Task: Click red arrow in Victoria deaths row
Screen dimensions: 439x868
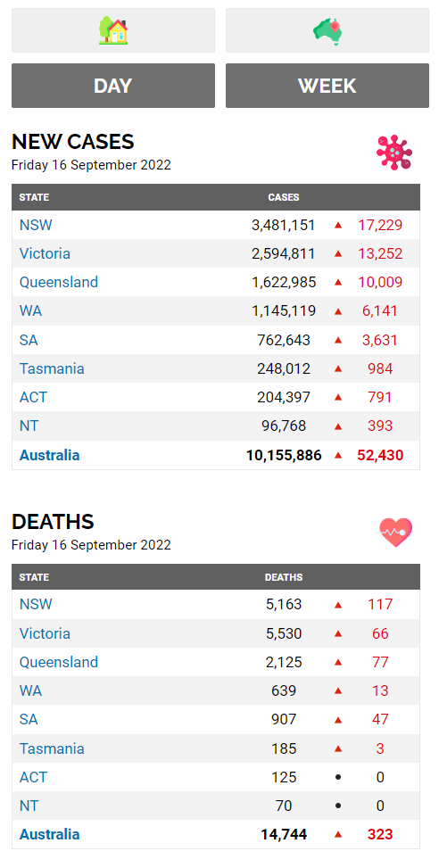Action: [x=338, y=634]
